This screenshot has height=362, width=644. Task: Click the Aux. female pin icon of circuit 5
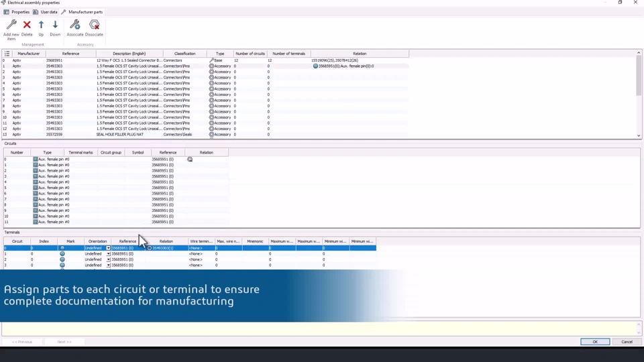(x=36, y=188)
